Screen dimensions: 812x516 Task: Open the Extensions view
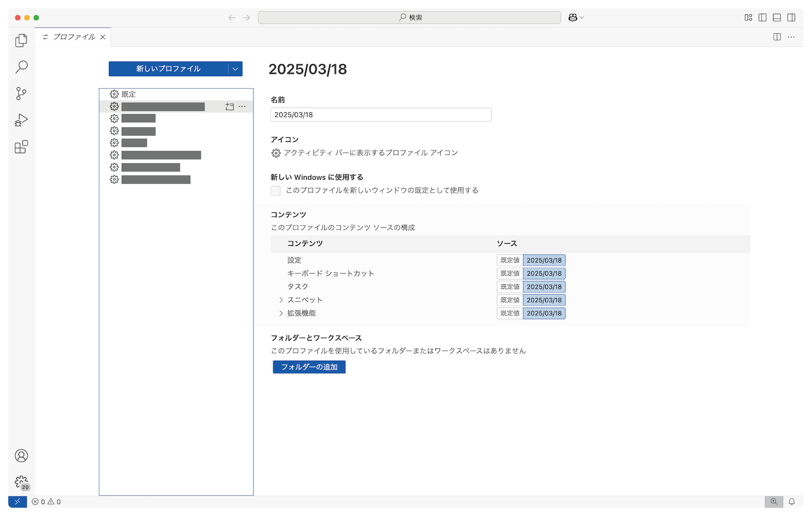pos(21,147)
